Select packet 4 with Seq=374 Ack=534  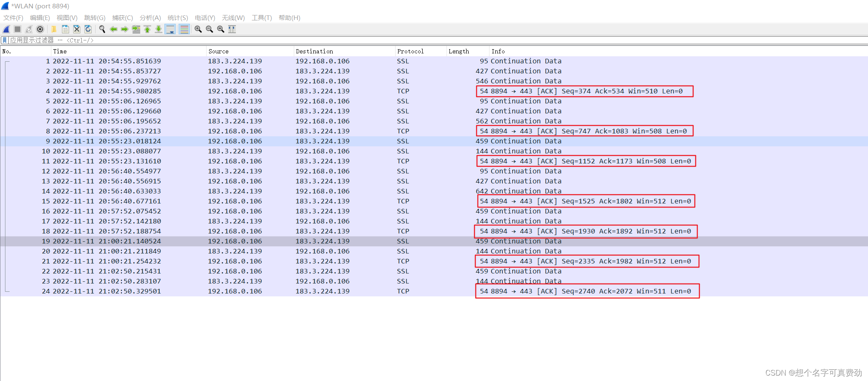(x=434, y=91)
